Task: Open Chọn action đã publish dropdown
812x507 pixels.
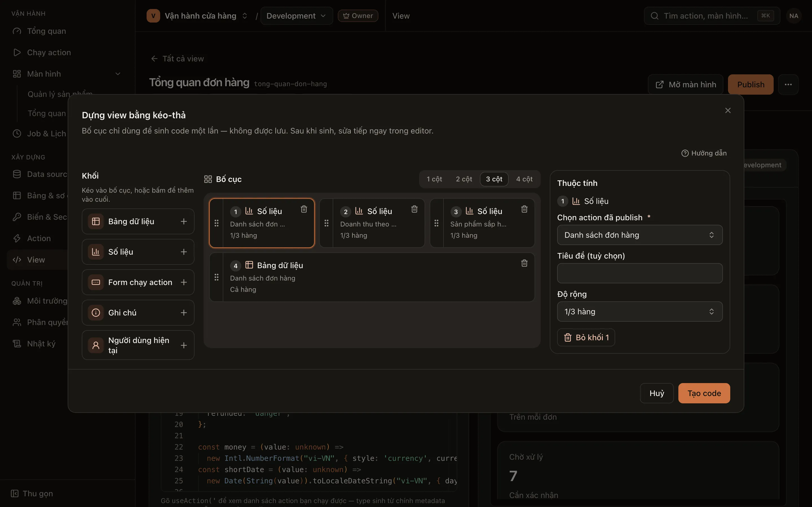Action: (x=639, y=235)
